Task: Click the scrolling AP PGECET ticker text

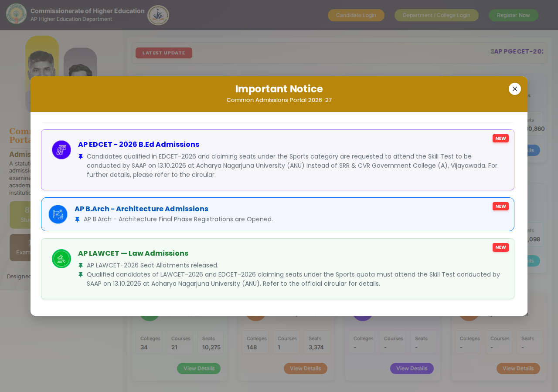Action: click(517, 51)
